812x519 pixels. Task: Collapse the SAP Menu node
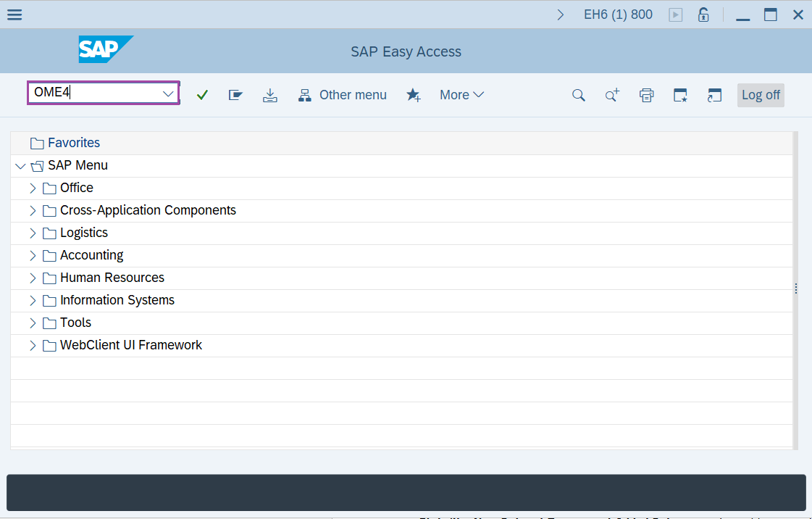point(20,166)
